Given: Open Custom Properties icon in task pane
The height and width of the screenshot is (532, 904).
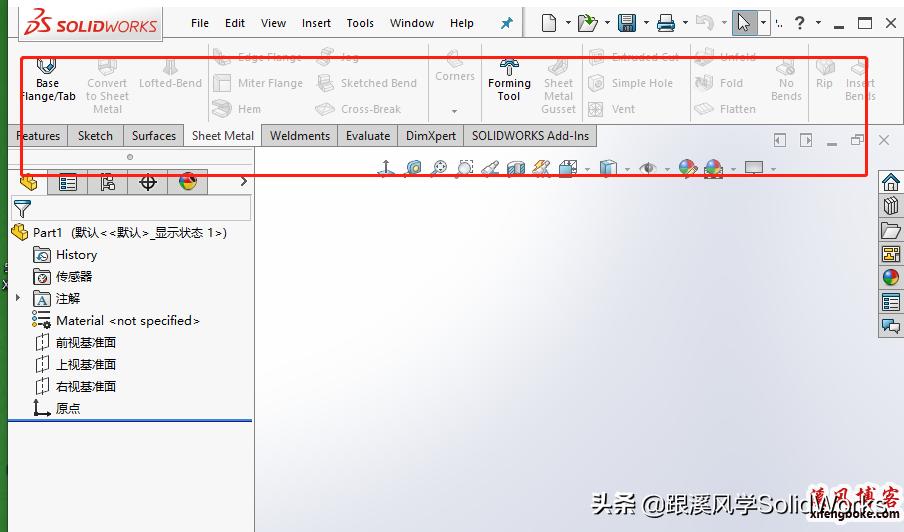Looking at the screenshot, I should pyautogui.click(x=891, y=301).
